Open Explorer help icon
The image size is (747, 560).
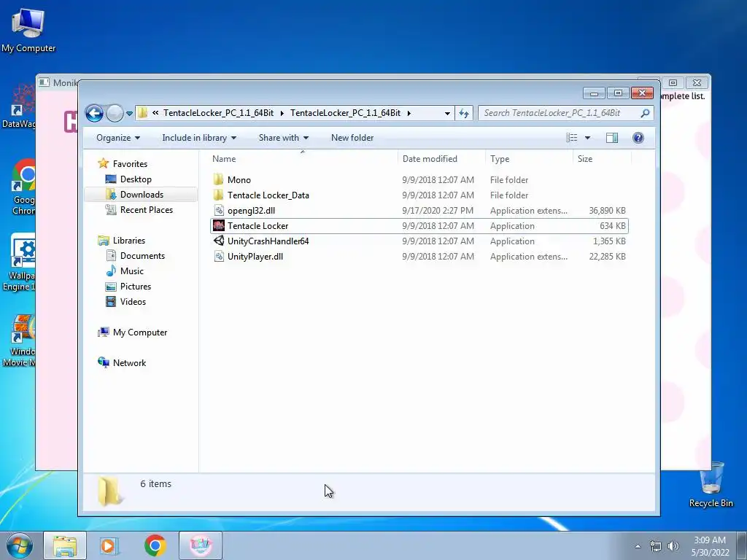point(638,138)
